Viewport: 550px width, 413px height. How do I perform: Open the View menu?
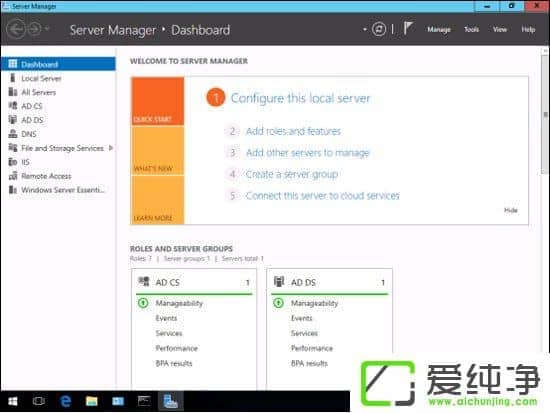point(500,29)
